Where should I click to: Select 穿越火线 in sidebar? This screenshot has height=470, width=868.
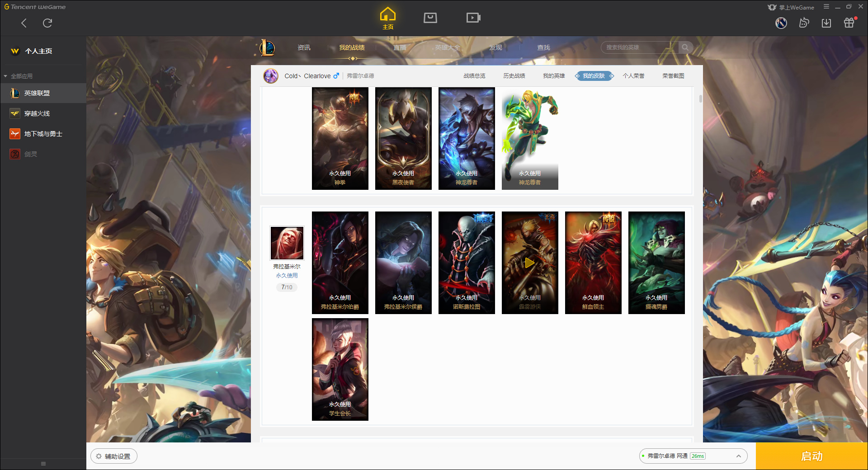[43, 113]
